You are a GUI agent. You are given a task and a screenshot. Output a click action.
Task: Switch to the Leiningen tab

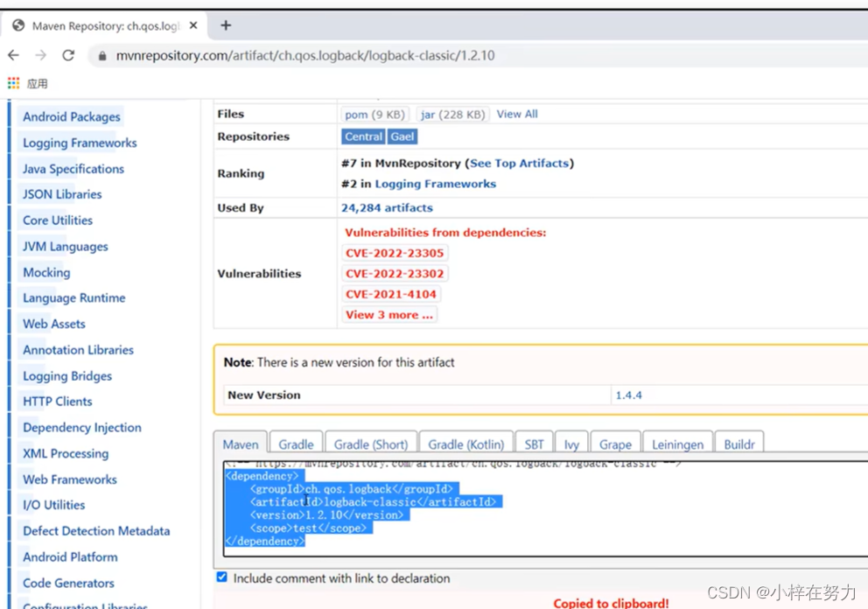pyautogui.click(x=677, y=444)
